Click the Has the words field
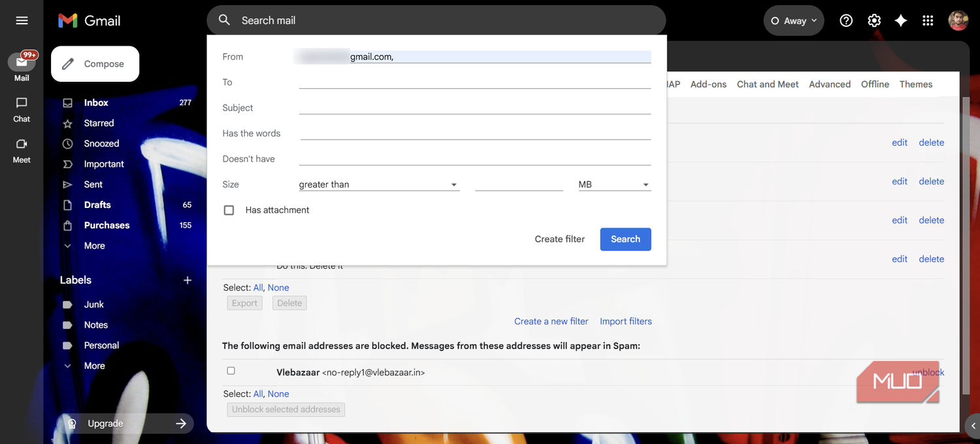980x444 pixels. 475,133
